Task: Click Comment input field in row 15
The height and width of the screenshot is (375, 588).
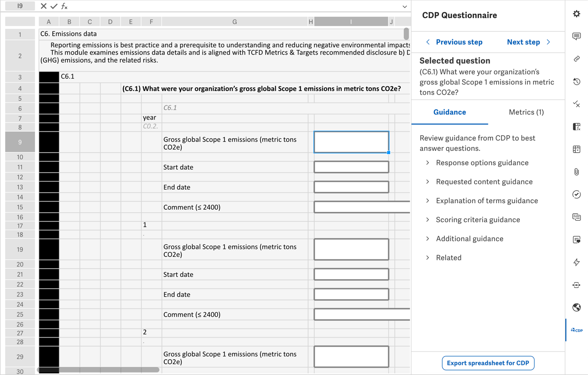Action: click(362, 207)
